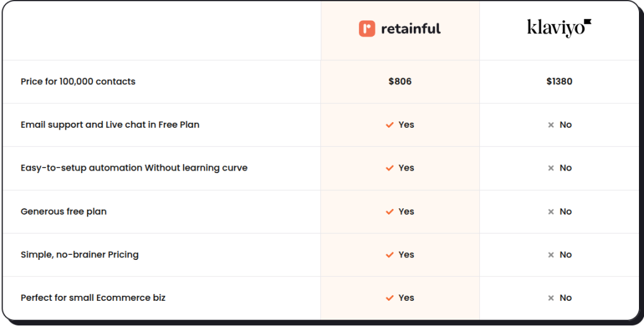Image resolution: width=644 pixels, height=326 pixels.
Task: Click X icon in Email support row
Action: [x=551, y=125]
